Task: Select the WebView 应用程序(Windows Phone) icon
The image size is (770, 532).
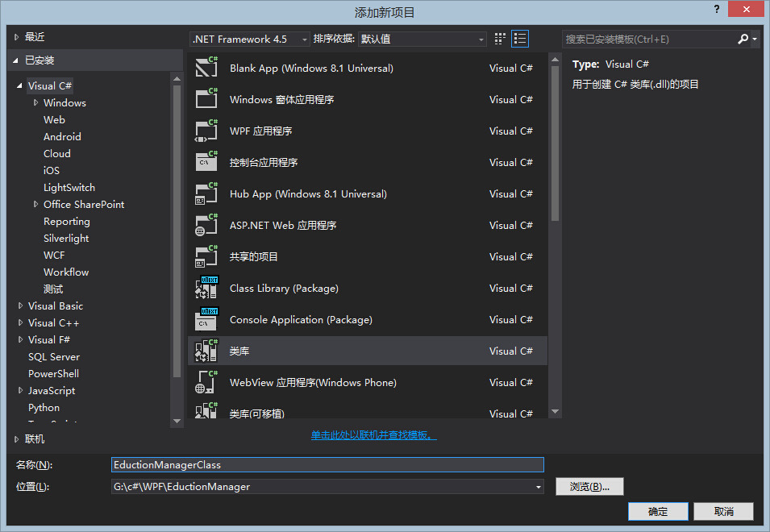Action: pos(206,381)
